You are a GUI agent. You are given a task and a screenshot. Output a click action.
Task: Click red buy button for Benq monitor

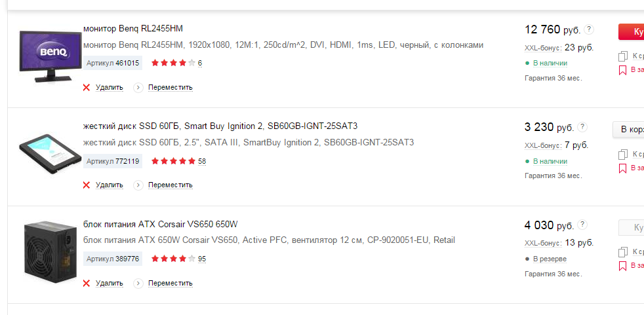click(632, 31)
